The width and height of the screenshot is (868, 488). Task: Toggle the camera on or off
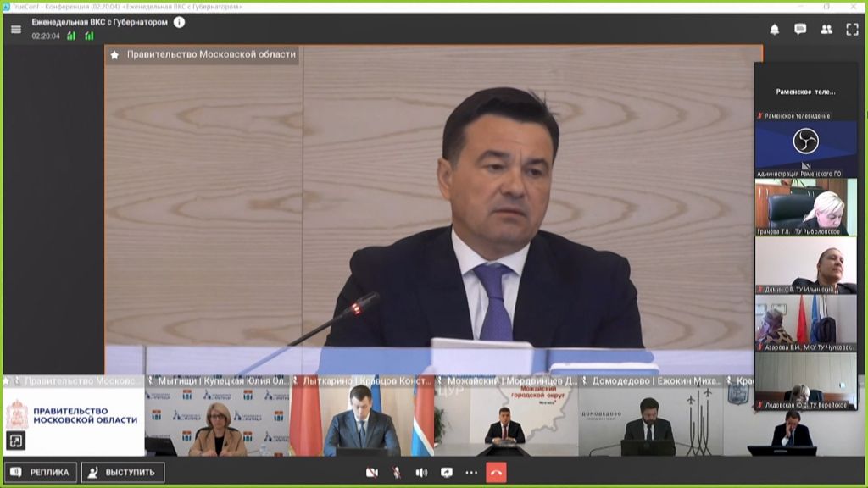[371, 473]
